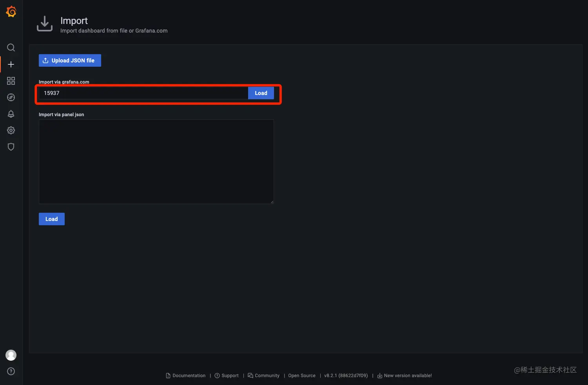Grab the textarea resize handle corner
Image resolution: width=588 pixels, height=385 pixels.
click(272, 202)
